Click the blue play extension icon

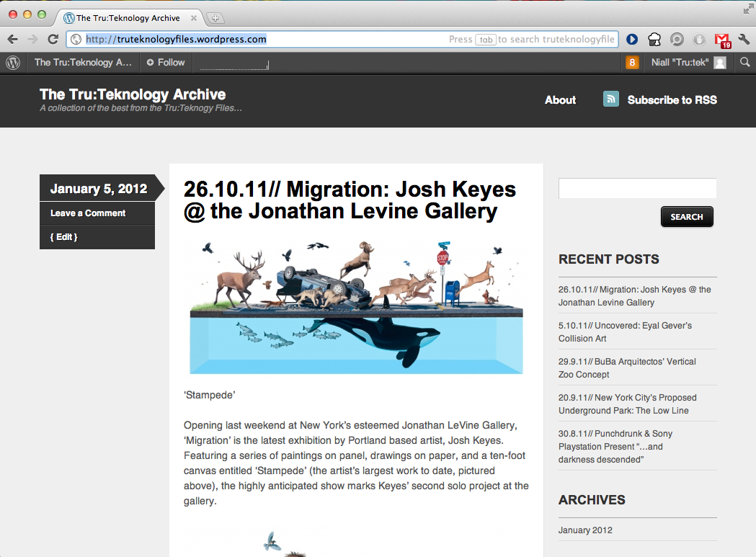tap(632, 40)
